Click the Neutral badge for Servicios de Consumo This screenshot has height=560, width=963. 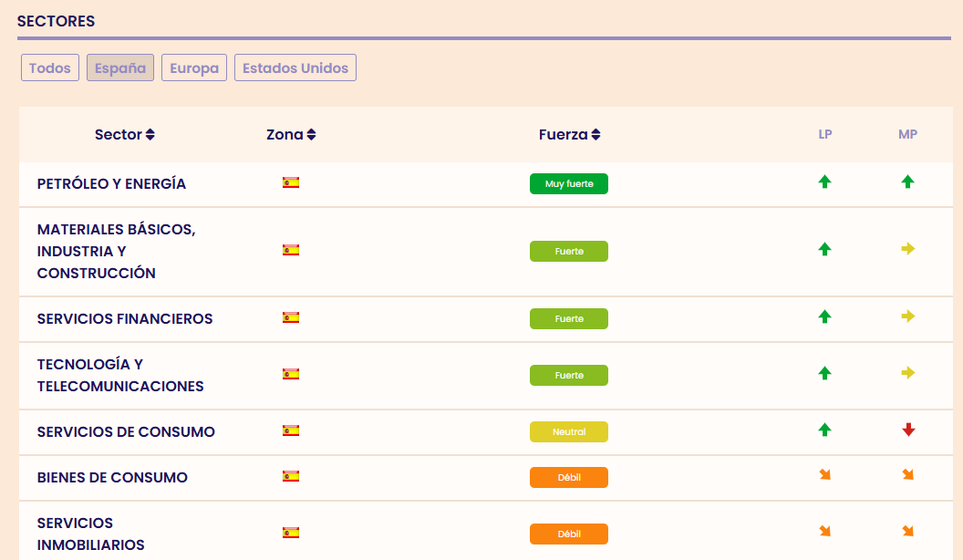coord(569,432)
